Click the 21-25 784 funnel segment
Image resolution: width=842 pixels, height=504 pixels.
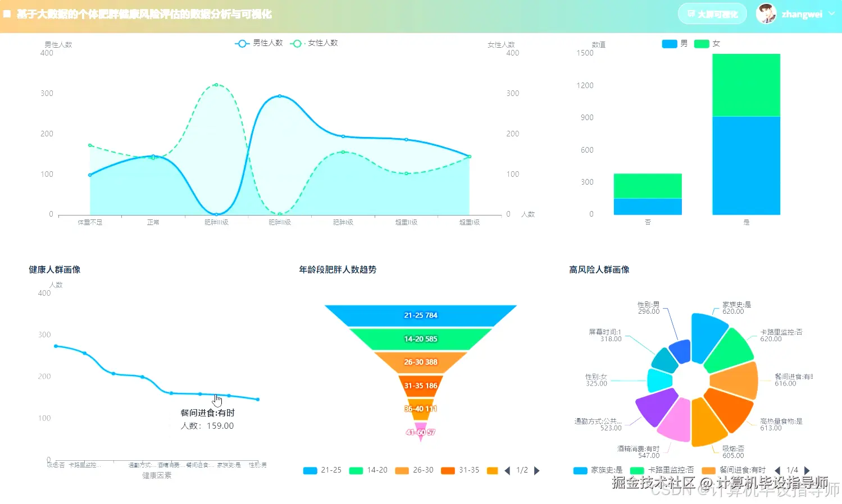point(421,315)
